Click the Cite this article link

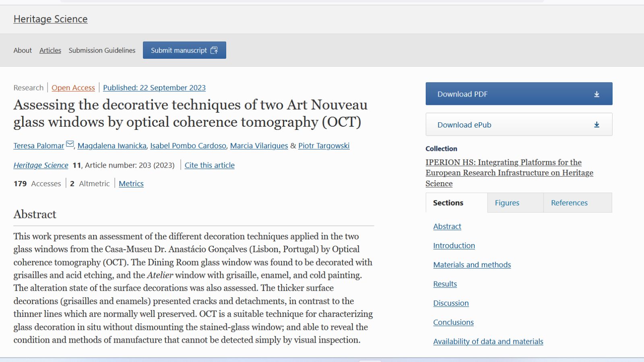coord(209,165)
